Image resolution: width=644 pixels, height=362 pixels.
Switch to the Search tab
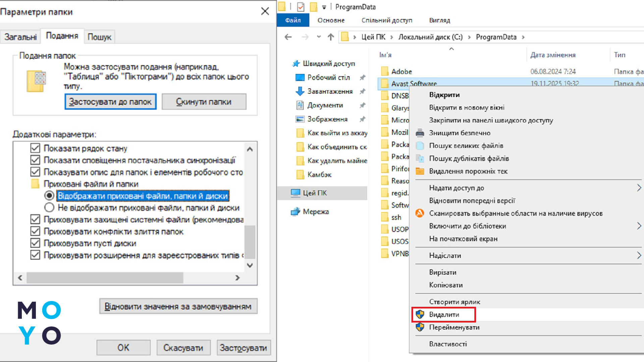(x=99, y=37)
